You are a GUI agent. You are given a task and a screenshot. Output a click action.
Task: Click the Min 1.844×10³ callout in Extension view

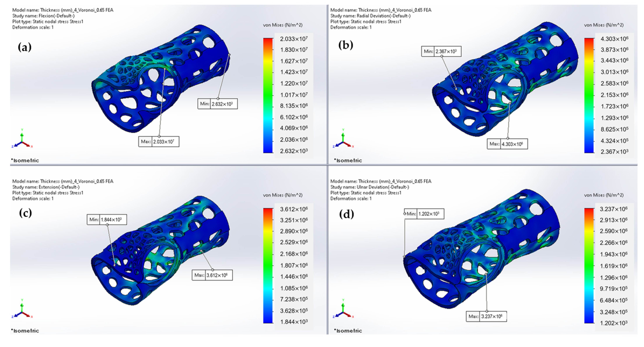pyautogui.click(x=107, y=220)
